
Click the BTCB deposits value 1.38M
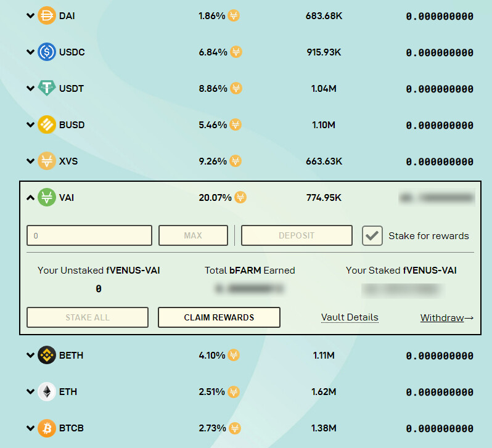[x=324, y=428]
